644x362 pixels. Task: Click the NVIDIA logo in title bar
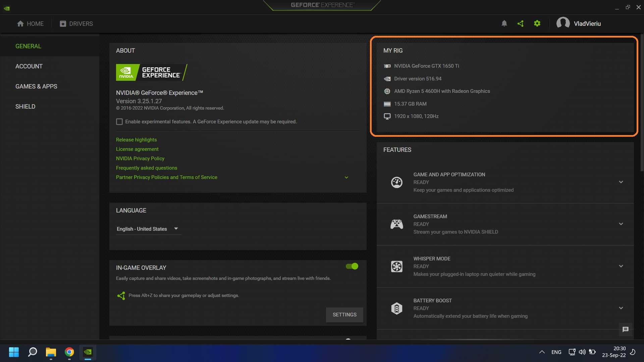point(7,8)
